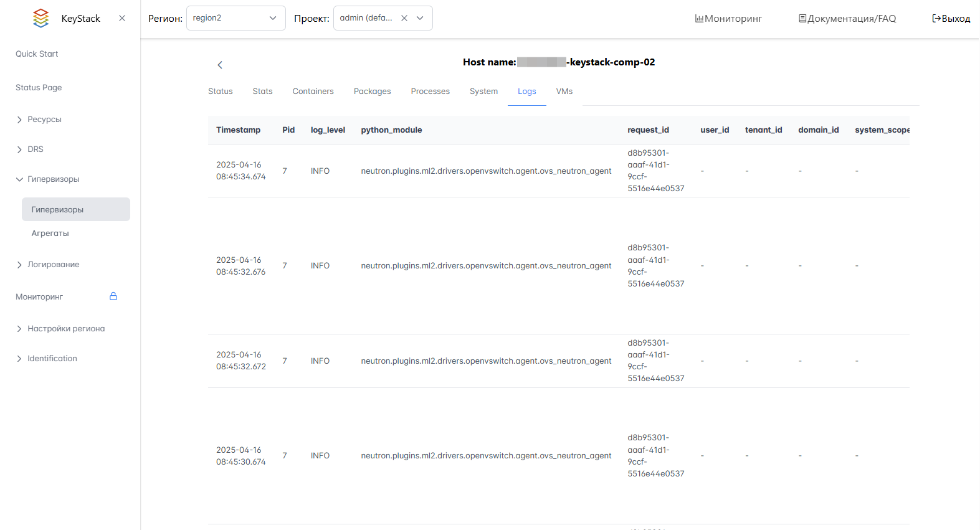This screenshot has height=530, width=980.
Task: Click the KeyStack logo icon
Action: tap(41, 18)
